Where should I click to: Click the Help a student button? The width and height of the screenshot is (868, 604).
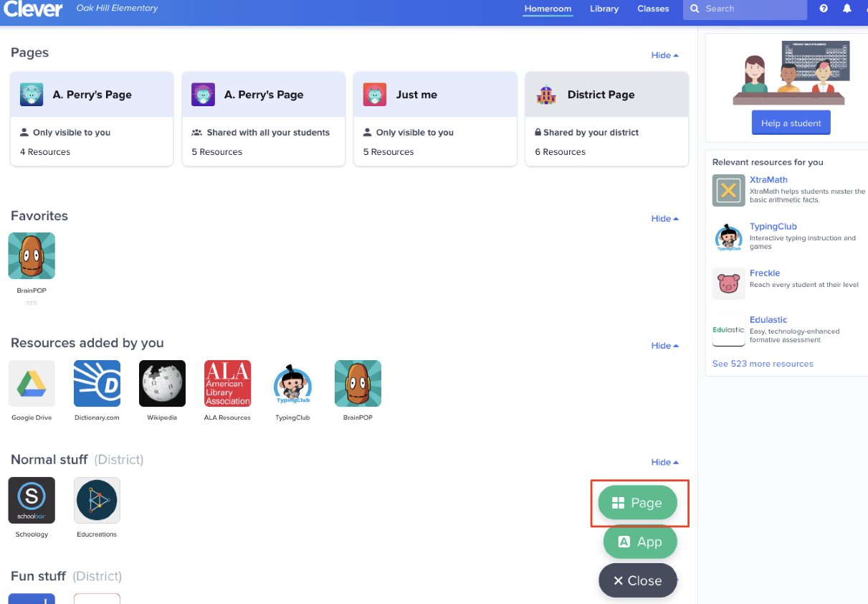click(x=791, y=122)
